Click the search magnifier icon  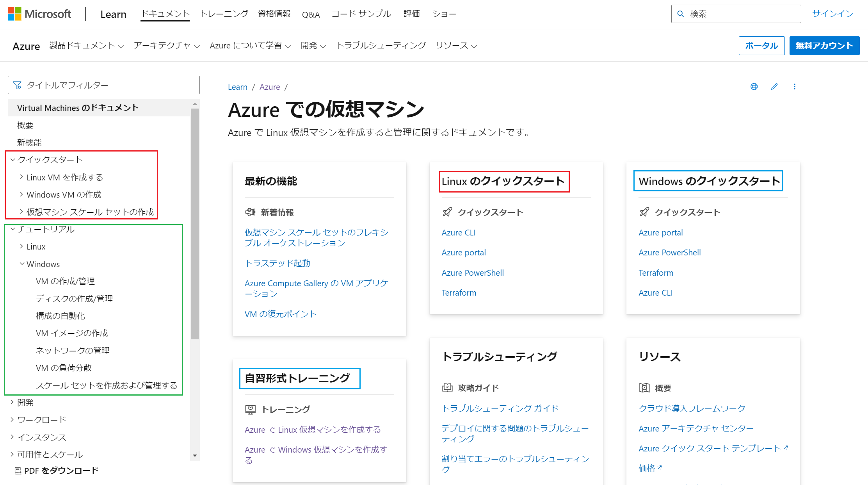point(681,14)
